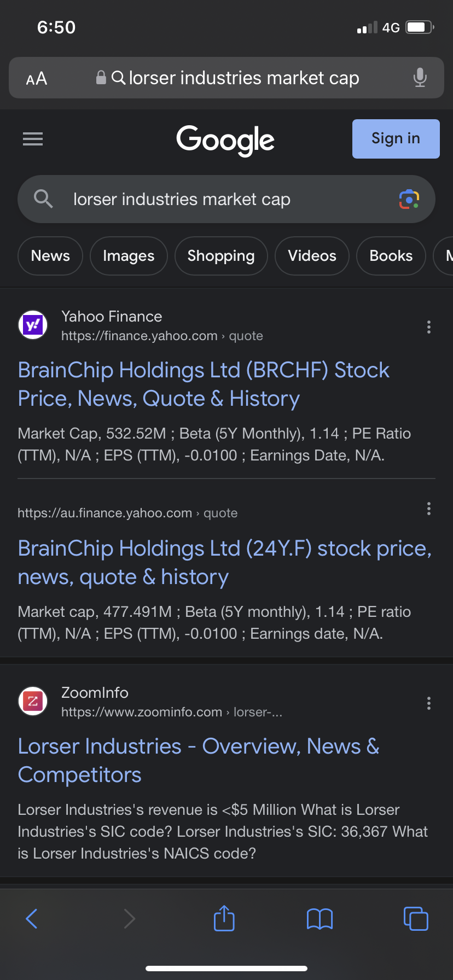Tap the Safari share icon
The height and width of the screenshot is (980, 453).
click(x=224, y=918)
